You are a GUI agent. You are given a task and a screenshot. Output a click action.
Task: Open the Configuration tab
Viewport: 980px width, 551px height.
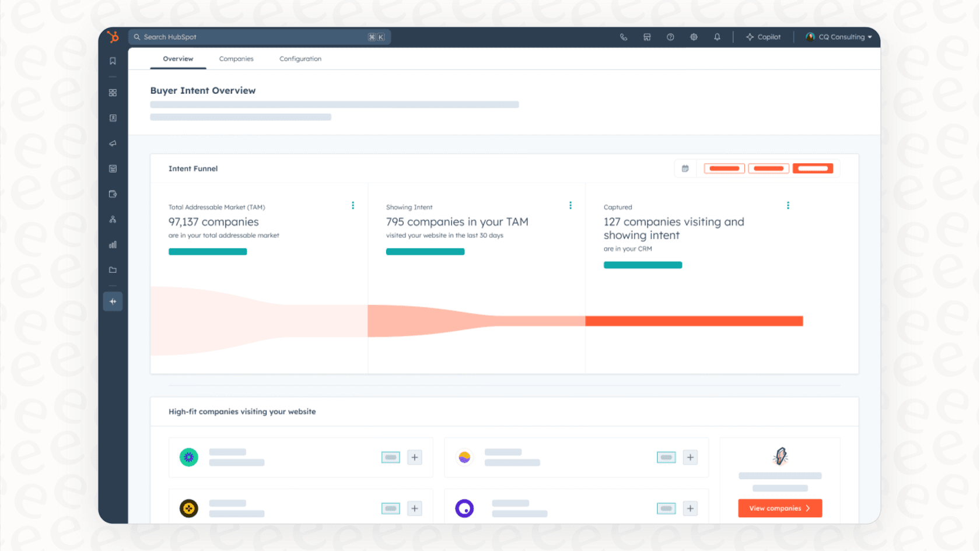coord(300,58)
